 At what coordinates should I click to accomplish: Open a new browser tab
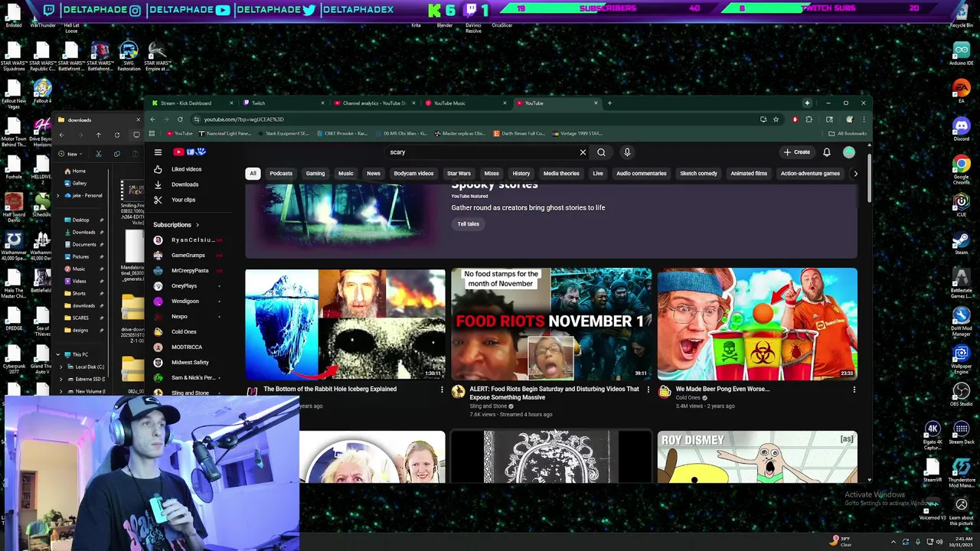pyautogui.click(x=609, y=103)
